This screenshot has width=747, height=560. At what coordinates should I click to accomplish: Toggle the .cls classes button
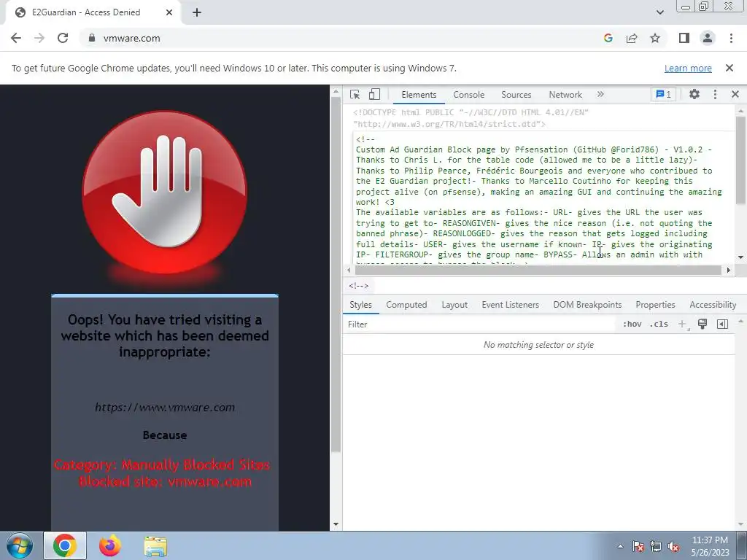tap(659, 324)
